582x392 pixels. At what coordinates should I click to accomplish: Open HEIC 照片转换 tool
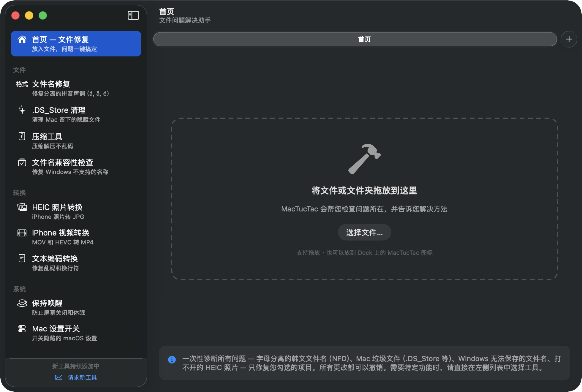(76, 211)
